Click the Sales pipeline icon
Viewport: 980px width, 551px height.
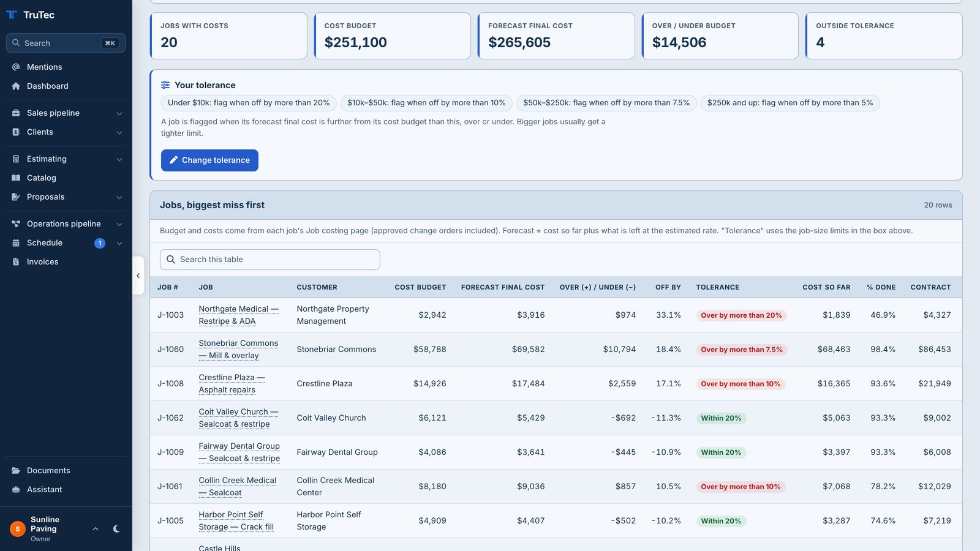coord(16,113)
